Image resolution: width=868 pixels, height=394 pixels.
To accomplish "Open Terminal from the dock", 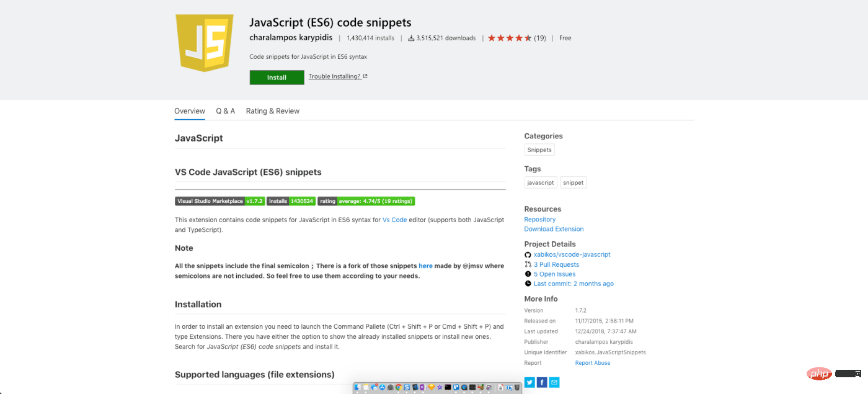I will (448, 387).
